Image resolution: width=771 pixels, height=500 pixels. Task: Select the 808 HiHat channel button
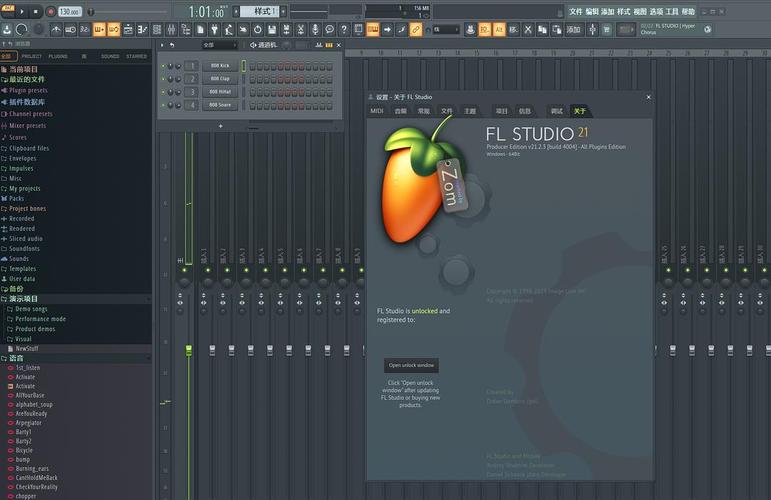click(x=218, y=91)
